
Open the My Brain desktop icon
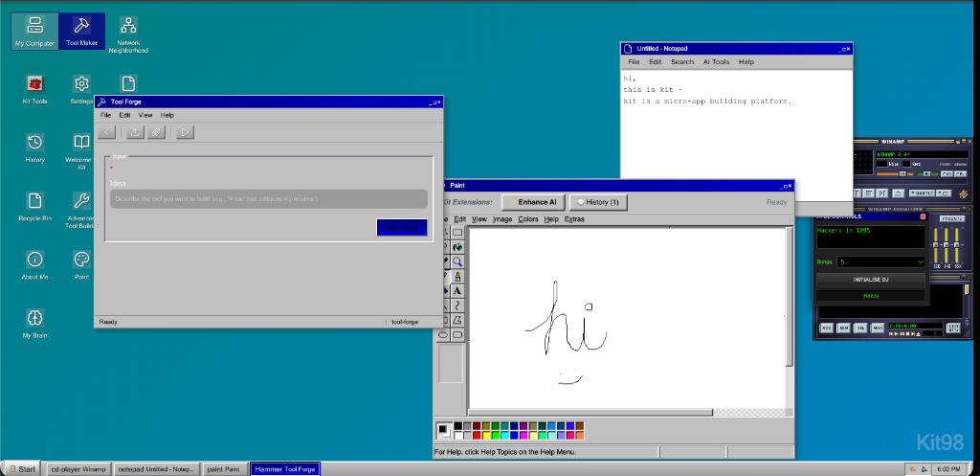(x=35, y=324)
